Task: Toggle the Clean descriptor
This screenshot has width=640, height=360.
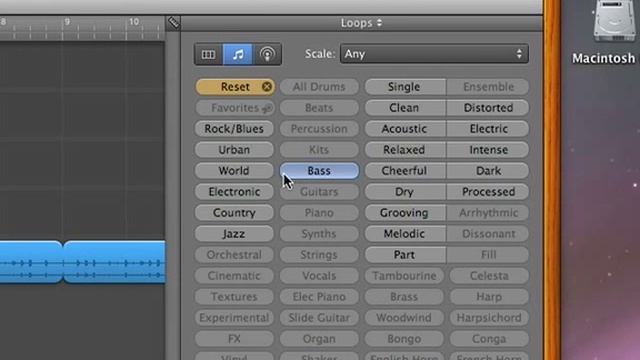Action: (404, 108)
